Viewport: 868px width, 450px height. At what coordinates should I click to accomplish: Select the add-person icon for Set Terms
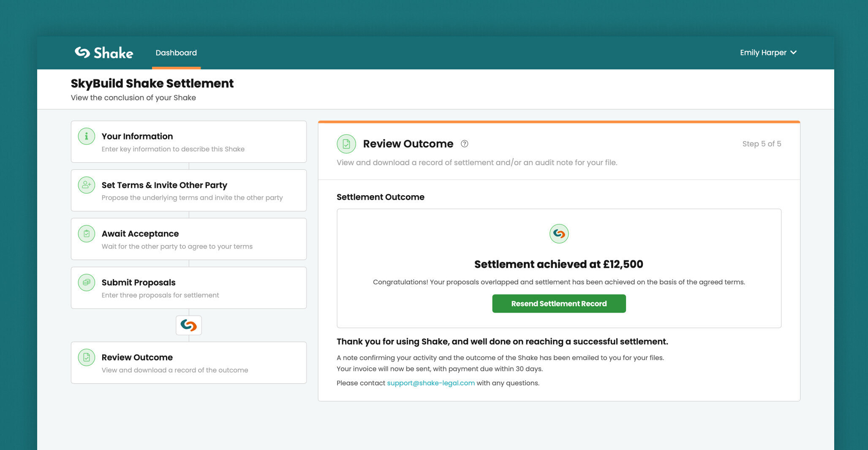point(86,185)
